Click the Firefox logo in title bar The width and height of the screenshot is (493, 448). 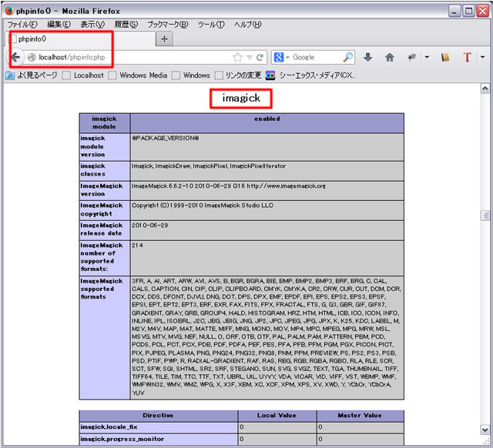pyautogui.click(x=9, y=11)
